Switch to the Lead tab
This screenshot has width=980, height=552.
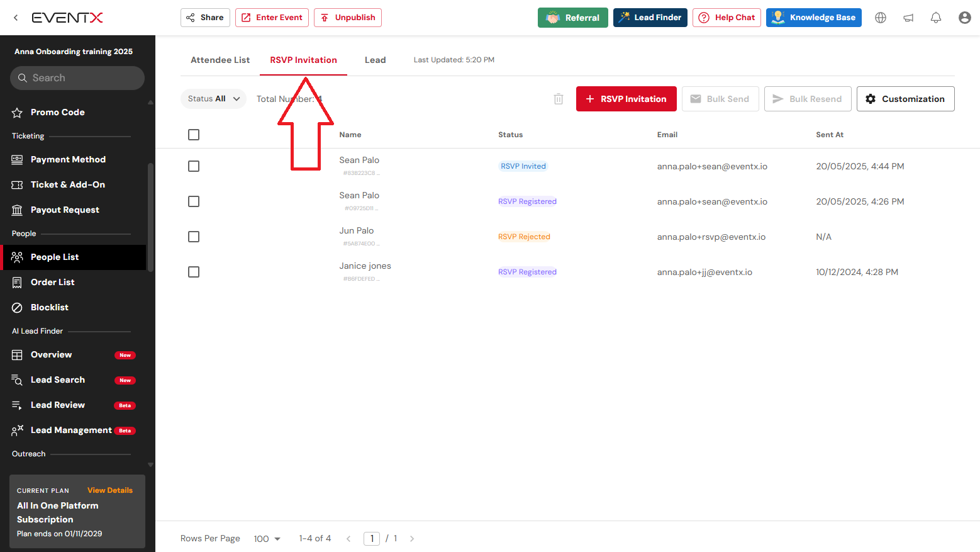point(375,60)
